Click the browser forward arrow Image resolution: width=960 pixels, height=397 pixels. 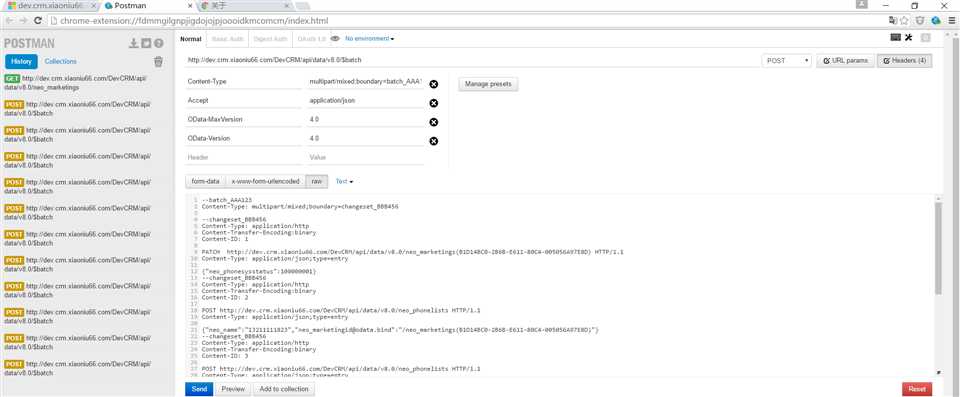(x=23, y=20)
